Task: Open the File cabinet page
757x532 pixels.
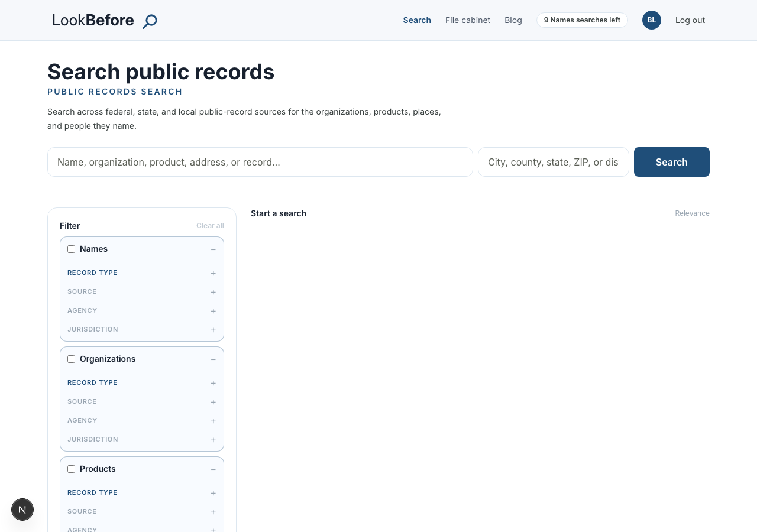Action: click(468, 20)
